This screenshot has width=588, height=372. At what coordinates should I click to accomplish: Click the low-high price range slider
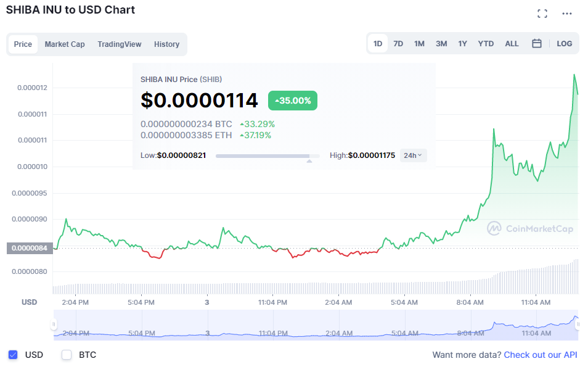[267, 156]
